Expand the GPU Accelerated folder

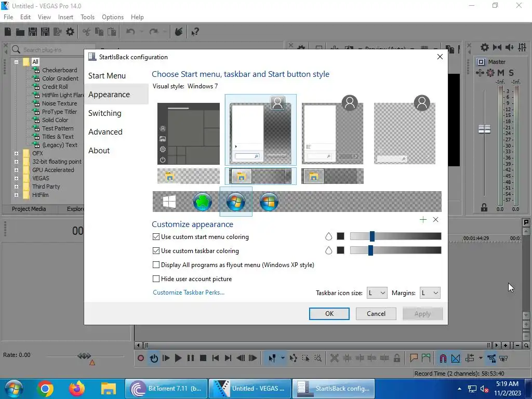(x=16, y=170)
